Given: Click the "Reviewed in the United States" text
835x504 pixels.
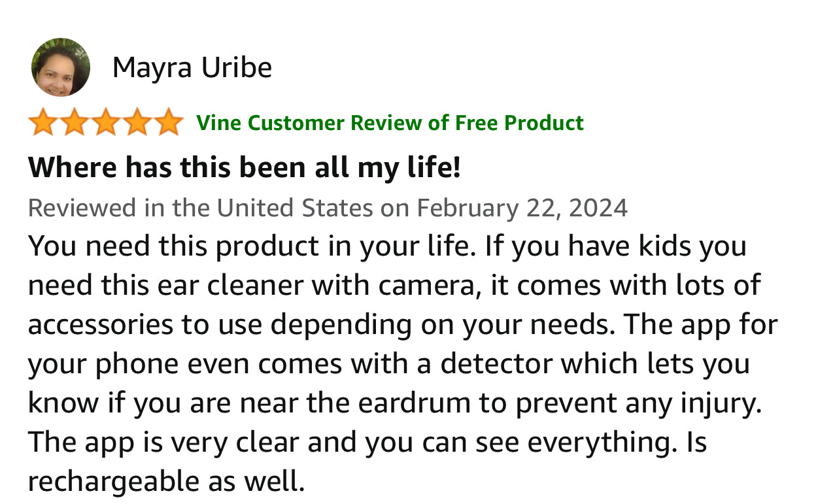Looking at the screenshot, I should [200, 208].
